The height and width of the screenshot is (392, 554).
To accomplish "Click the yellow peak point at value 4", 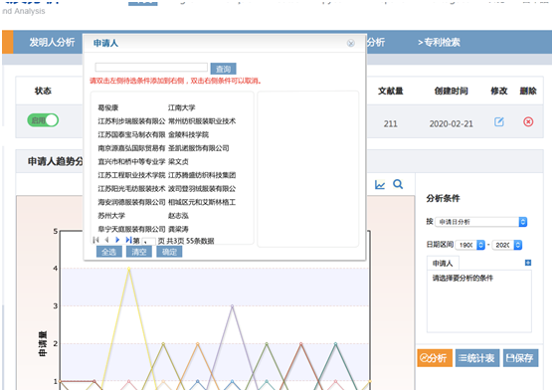I will pos(128,269).
